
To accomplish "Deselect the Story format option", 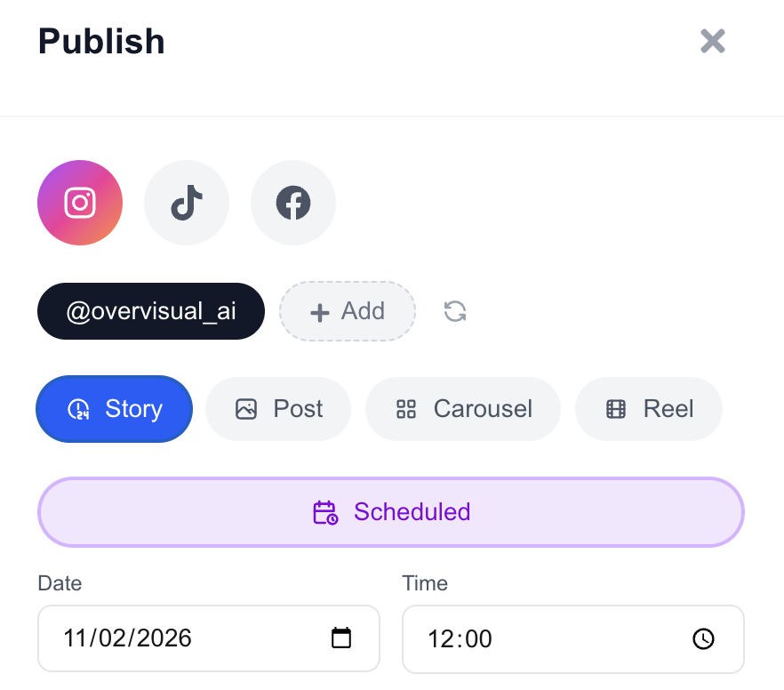I will point(114,409).
